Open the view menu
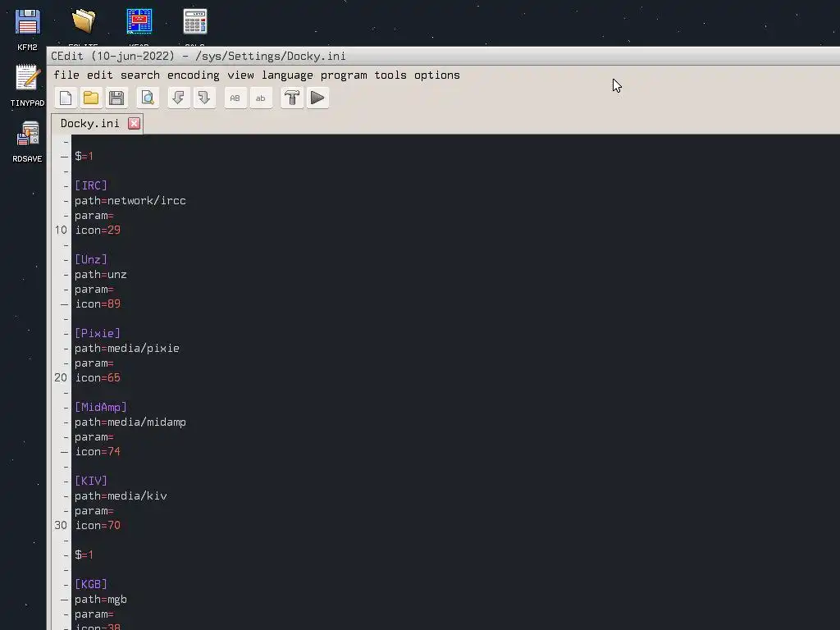 coord(240,75)
